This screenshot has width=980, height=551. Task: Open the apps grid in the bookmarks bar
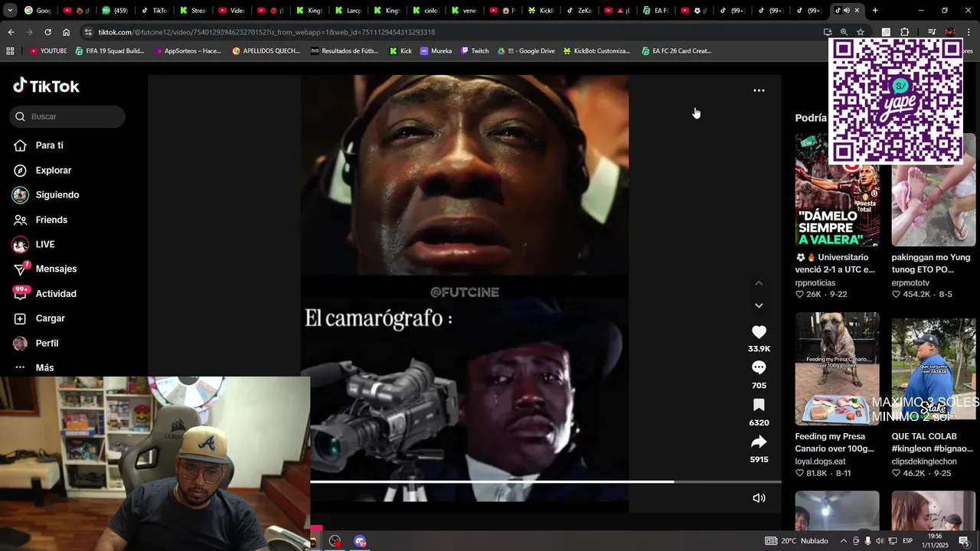click(x=10, y=51)
